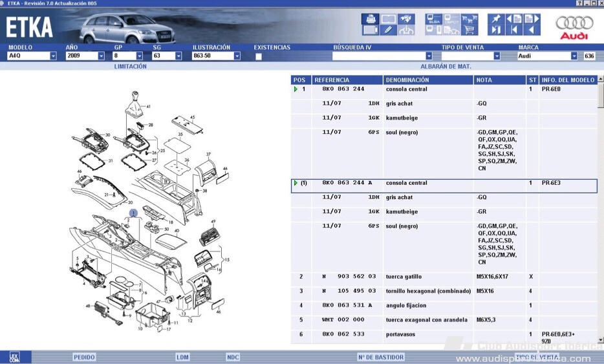Open the AÑO dropdown showing 2009
604x364 pixels.
tap(101, 56)
